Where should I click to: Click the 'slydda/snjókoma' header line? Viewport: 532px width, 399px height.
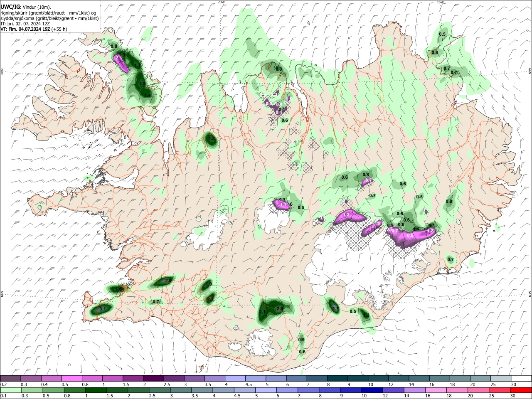tap(50, 18)
